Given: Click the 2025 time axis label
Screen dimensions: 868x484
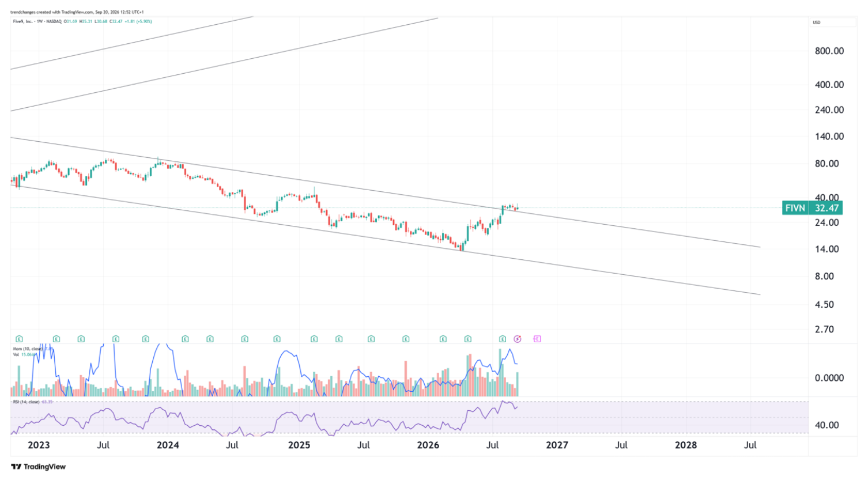Looking at the screenshot, I should point(299,445).
